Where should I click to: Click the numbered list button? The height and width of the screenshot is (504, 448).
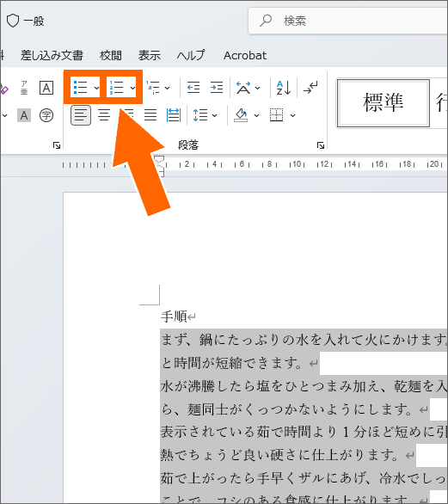tap(116, 88)
